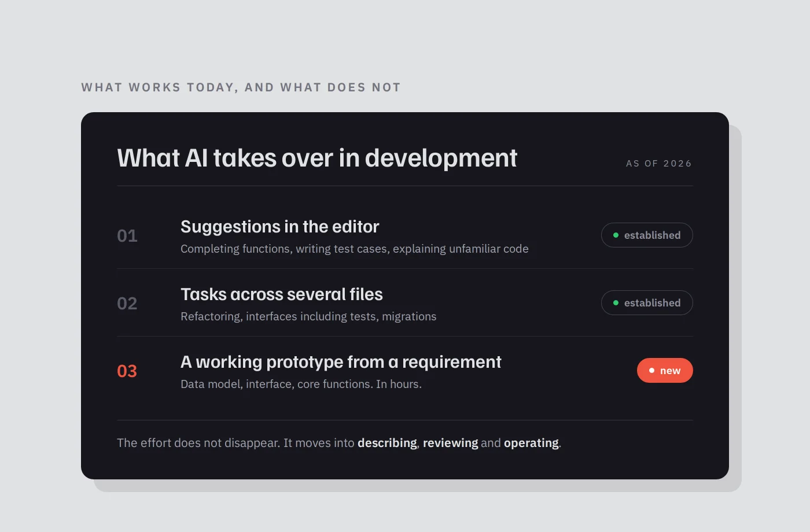Click the number '02' label

[127, 303]
